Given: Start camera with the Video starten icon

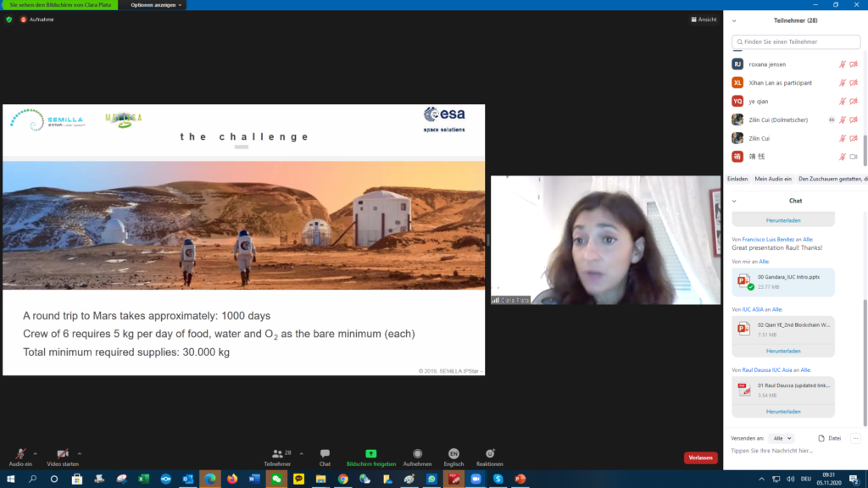Looking at the screenshot, I should click(x=63, y=454).
